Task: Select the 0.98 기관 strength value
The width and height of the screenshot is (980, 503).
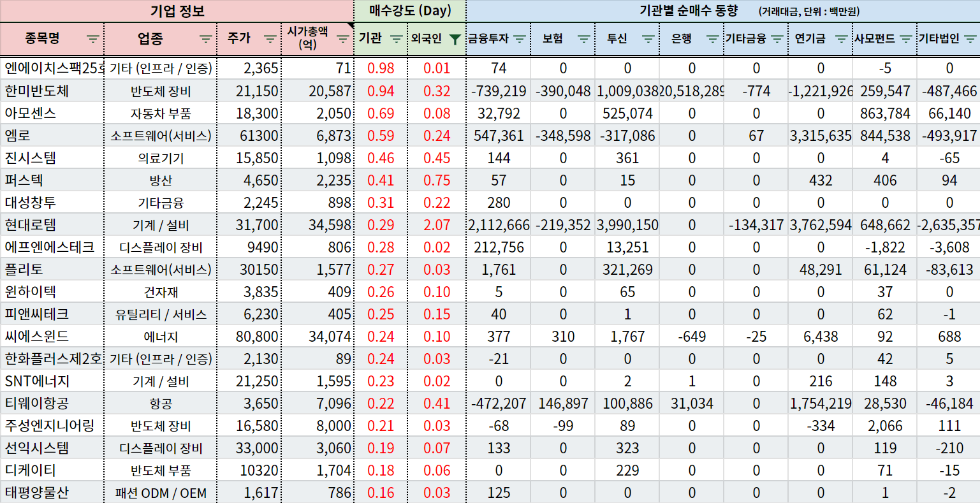Action: click(x=381, y=68)
